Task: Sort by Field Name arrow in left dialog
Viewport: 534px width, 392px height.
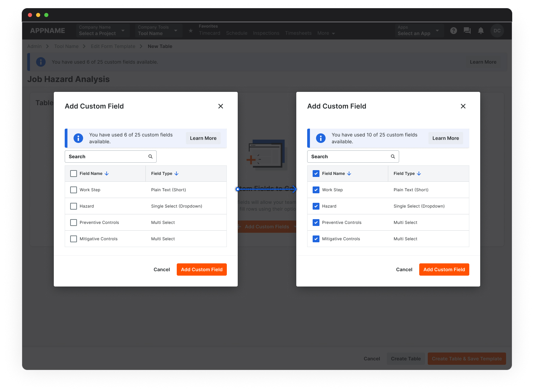Action: tap(107, 174)
